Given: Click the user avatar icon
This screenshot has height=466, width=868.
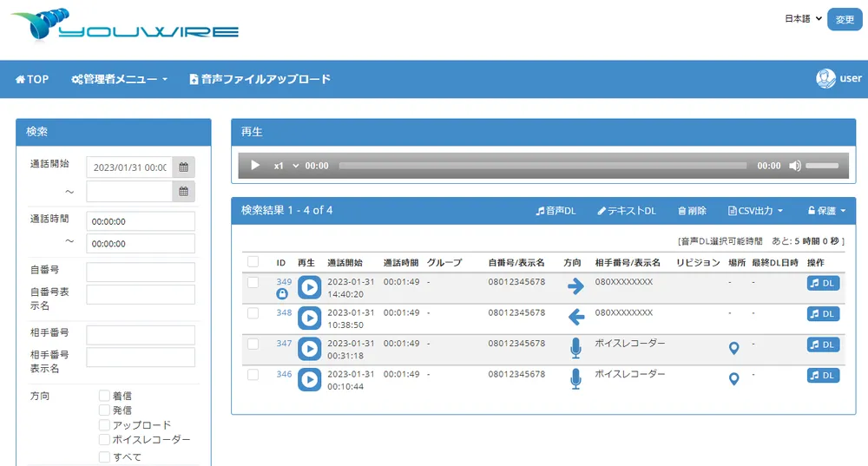Looking at the screenshot, I should 825,78.
